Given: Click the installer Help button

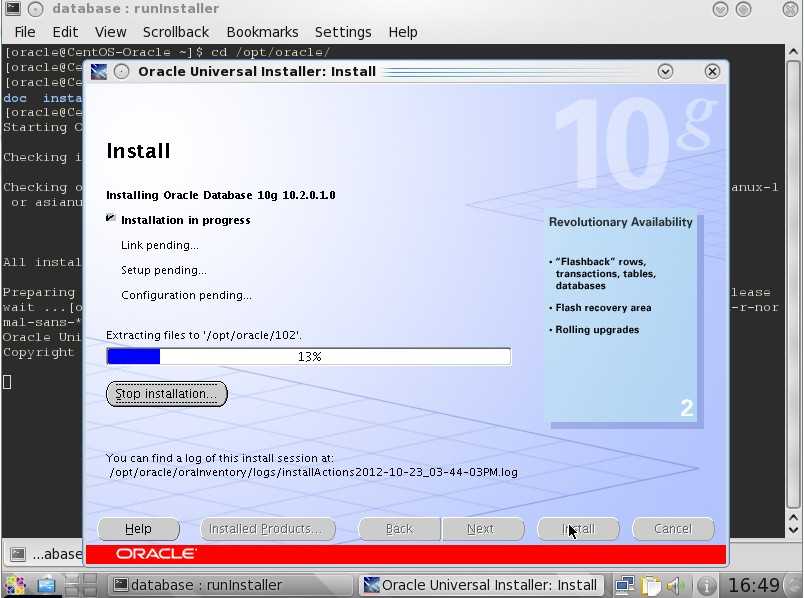Looking at the screenshot, I should point(138,529).
